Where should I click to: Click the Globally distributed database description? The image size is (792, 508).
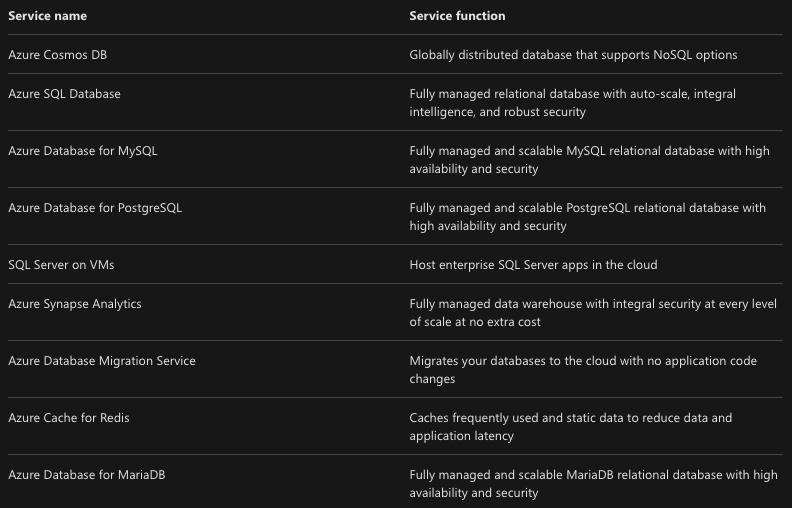click(573, 55)
